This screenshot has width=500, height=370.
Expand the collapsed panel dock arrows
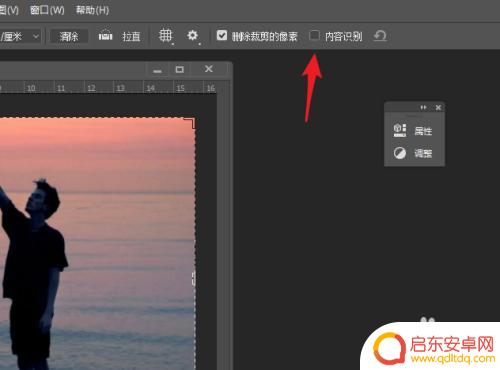(x=423, y=107)
